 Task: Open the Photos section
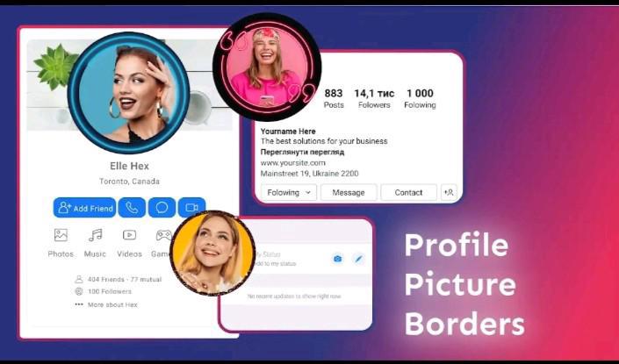(x=61, y=242)
